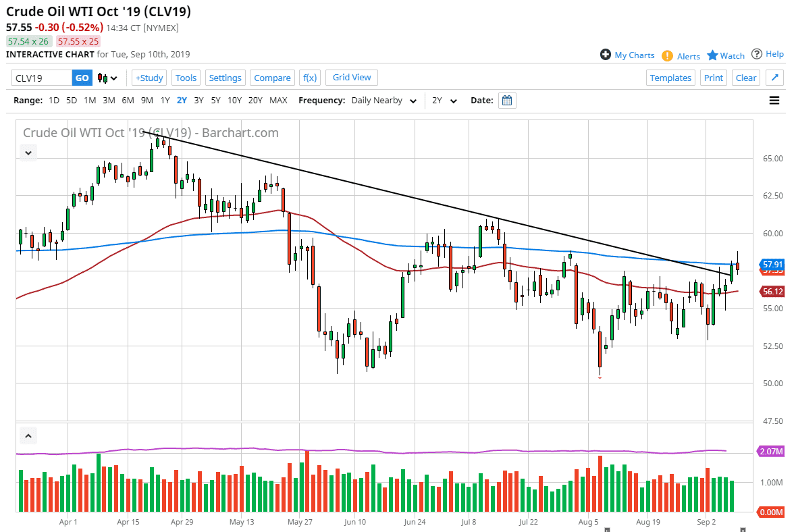
Task: Click the blue pop-out chart arrow
Action: click(774, 77)
